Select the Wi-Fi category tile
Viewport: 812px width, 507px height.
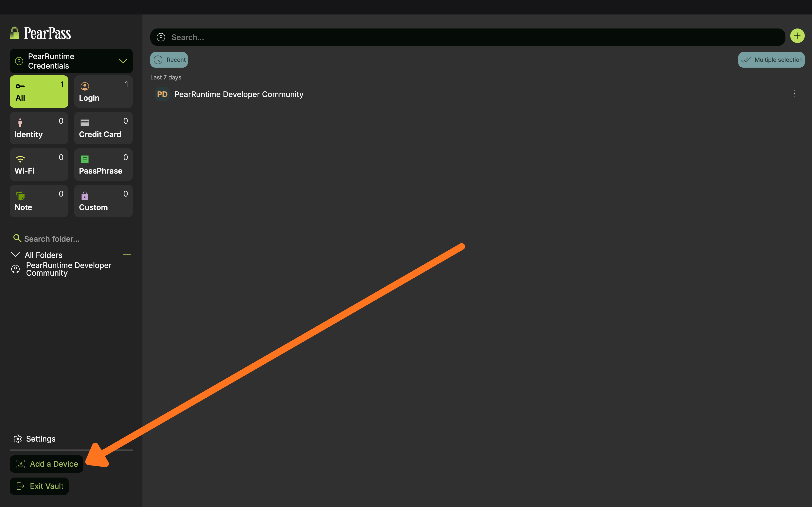coord(39,164)
